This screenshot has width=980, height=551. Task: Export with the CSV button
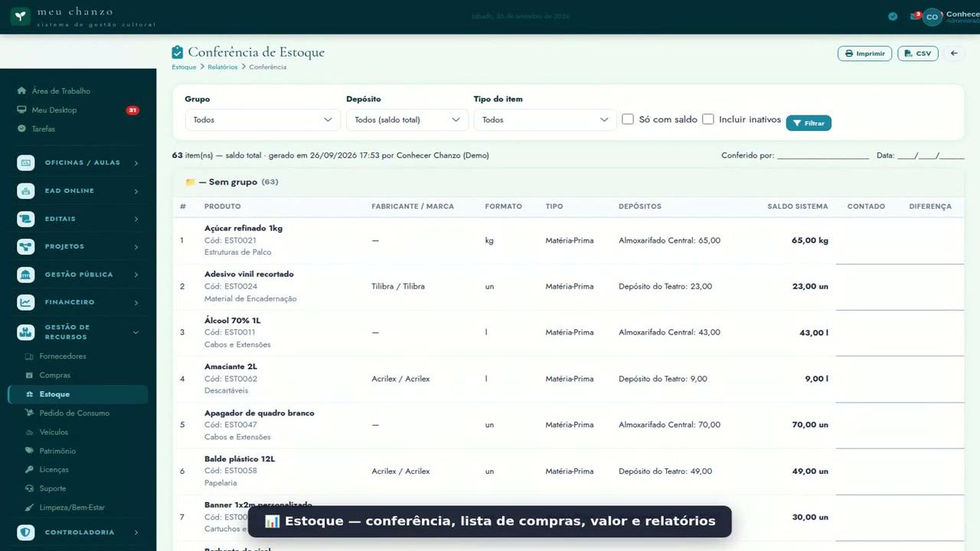click(x=917, y=54)
